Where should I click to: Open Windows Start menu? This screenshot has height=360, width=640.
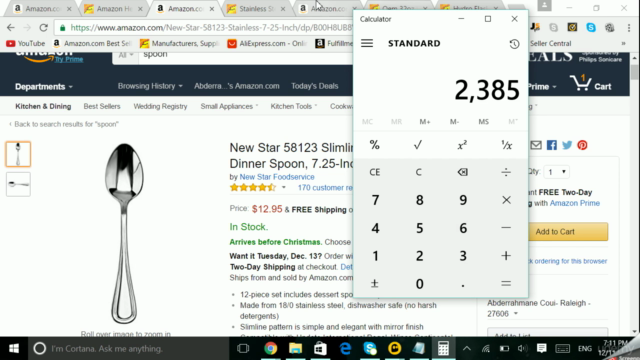pos(14,349)
